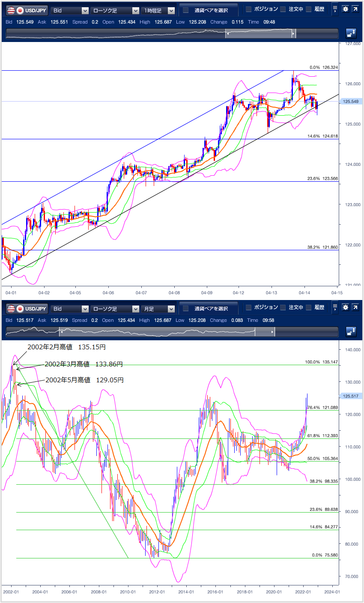Image resolution: width=364 pixels, height=603 pixels.
Task: Expand ローソク足 chart type dropdown in bottom chart
Action: (114, 309)
